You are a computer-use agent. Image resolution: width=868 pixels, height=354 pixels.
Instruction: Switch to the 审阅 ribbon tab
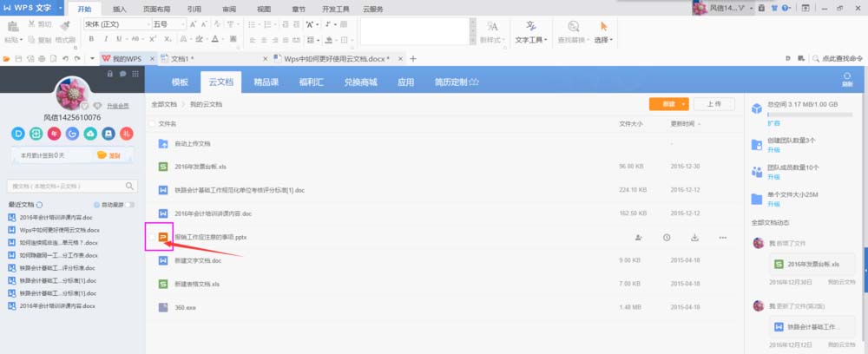tap(229, 9)
